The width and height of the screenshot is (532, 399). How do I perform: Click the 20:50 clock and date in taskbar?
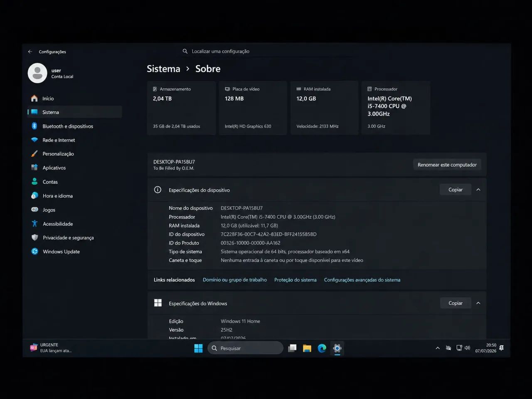[x=485, y=348]
